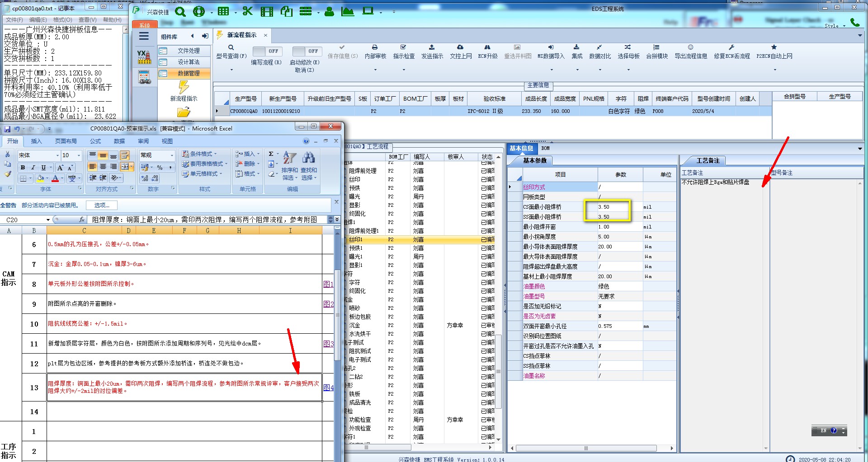
Task: Open the dropdown under 型号查询(F)
Action: pos(231,70)
